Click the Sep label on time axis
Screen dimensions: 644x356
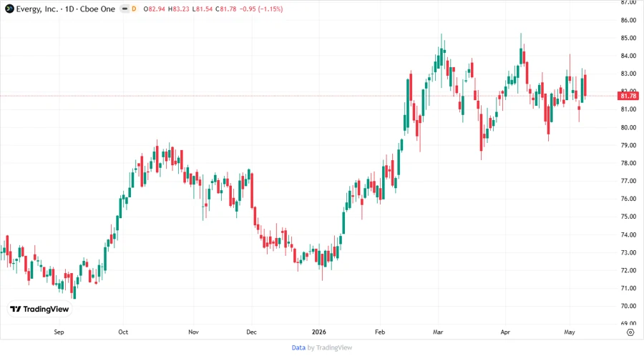coord(59,332)
